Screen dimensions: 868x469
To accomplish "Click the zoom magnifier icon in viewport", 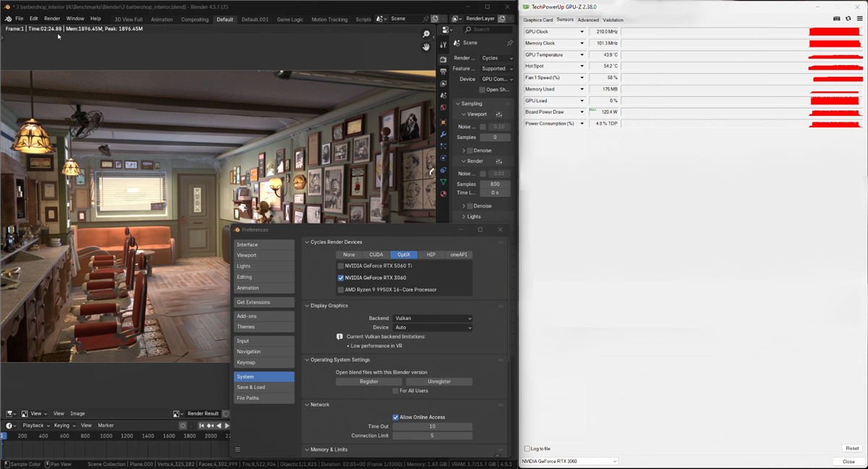I will tap(426, 34).
